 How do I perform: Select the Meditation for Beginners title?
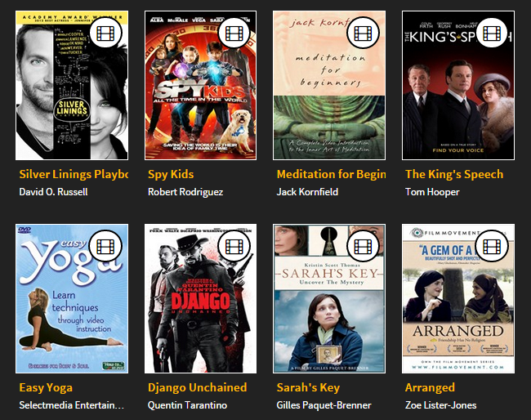(331, 174)
